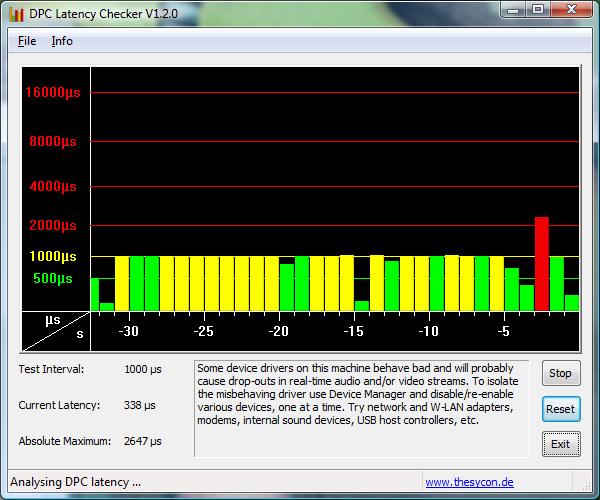Click the DPC Latency Checker title bar icon
600x500 pixels.
pos(15,14)
